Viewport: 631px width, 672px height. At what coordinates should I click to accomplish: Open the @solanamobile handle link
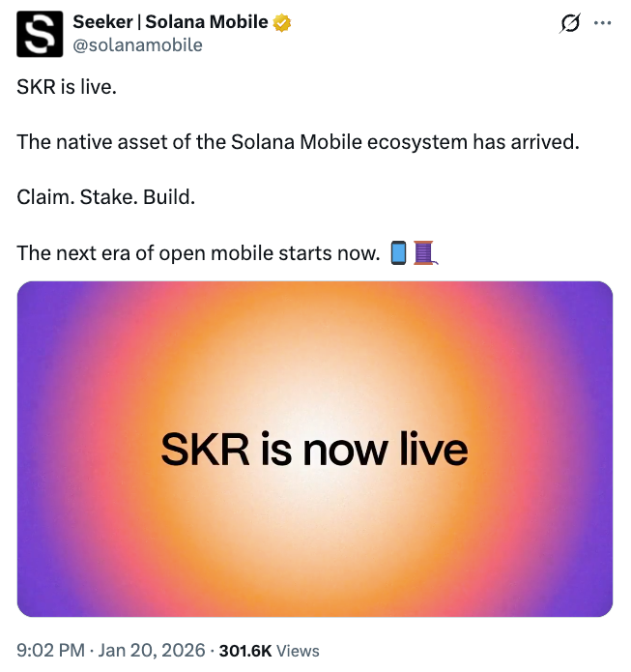137,44
